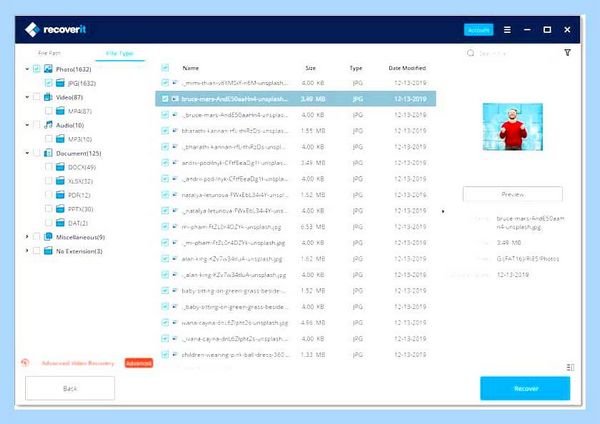The width and height of the screenshot is (600, 424).
Task: Click the red-sweater photo preview thumbnail
Action: pos(512,126)
